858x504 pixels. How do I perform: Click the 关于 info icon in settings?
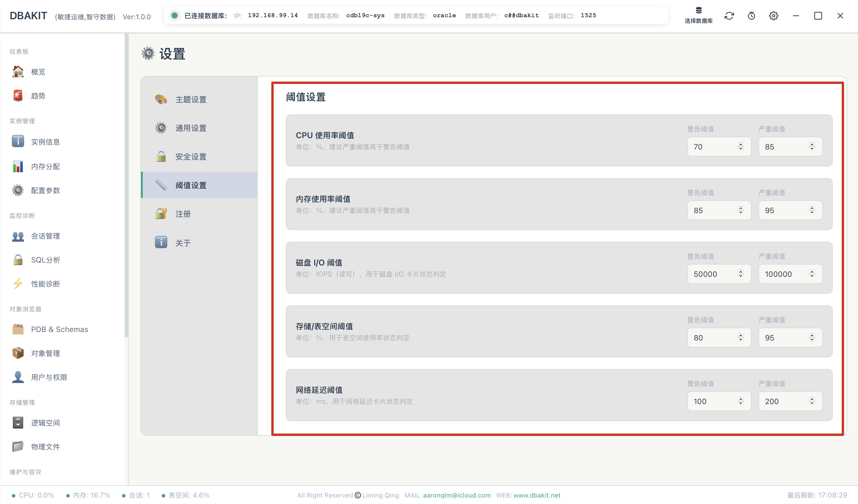coord(161,242)
